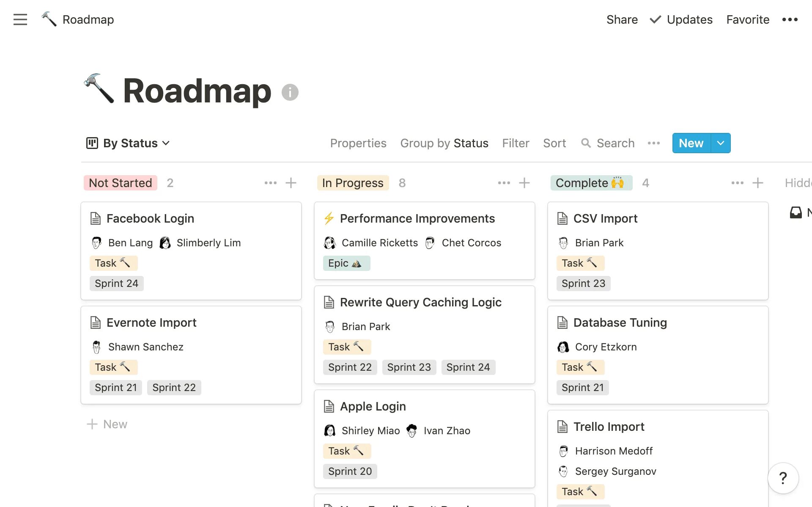This screenshot has width=812, height=507.
Task: Expand the three-dot menu on In Progress column
Action: (503, 183)
